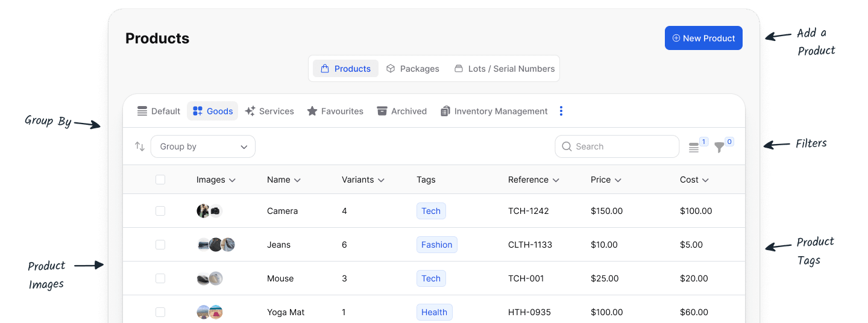Click the Tech tag on Camera row
Viewport: 868px width, 323px height.
[431, 211]
